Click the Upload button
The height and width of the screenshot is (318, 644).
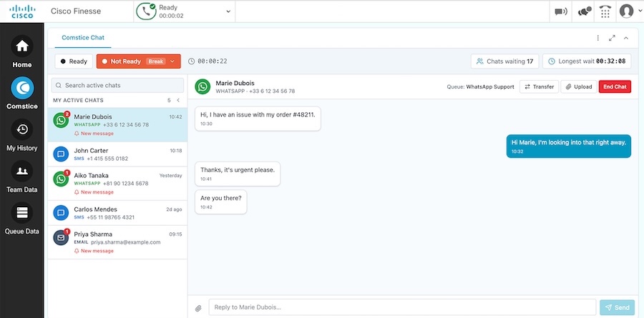pyautogui.click(x=579, y=86)
